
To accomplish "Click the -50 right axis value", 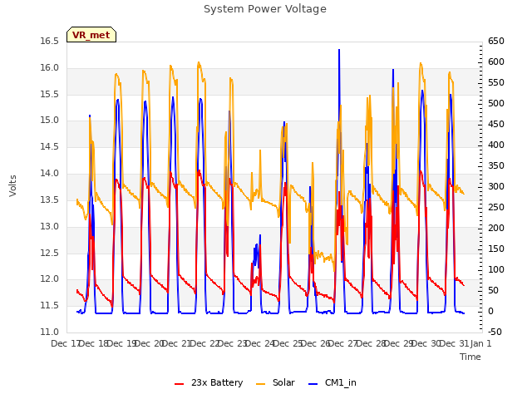I will click(495, 332).
